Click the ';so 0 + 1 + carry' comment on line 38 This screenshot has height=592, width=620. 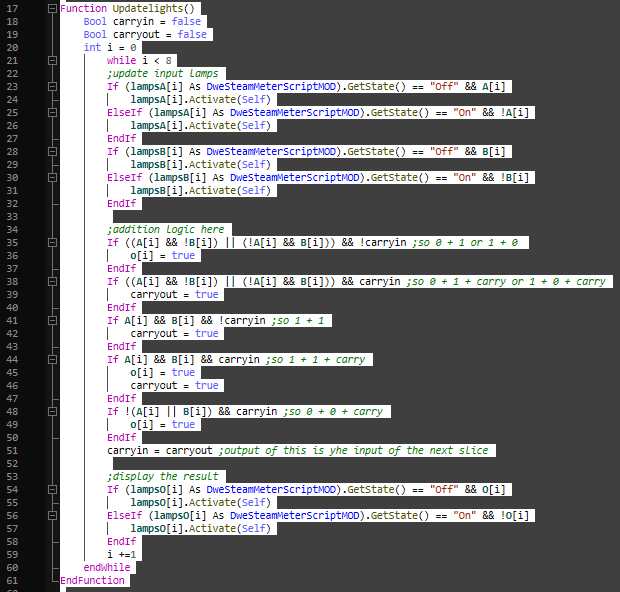(x=506, y=282)
